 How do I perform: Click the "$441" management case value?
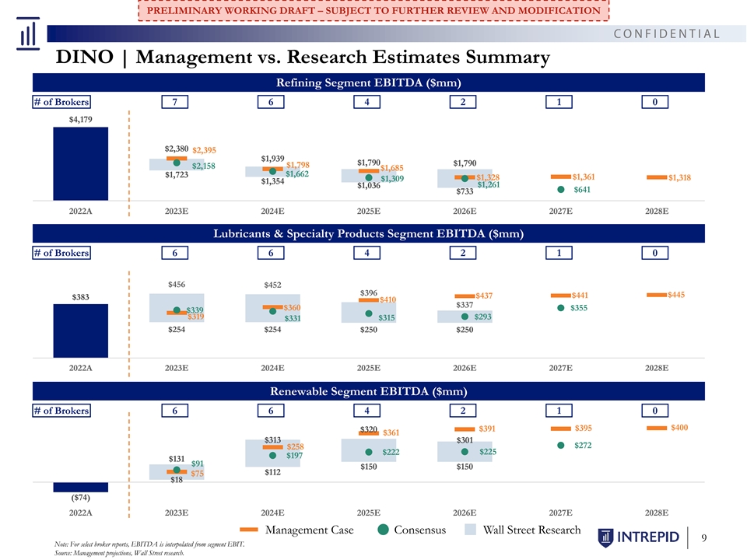click(x=580, y=296)
